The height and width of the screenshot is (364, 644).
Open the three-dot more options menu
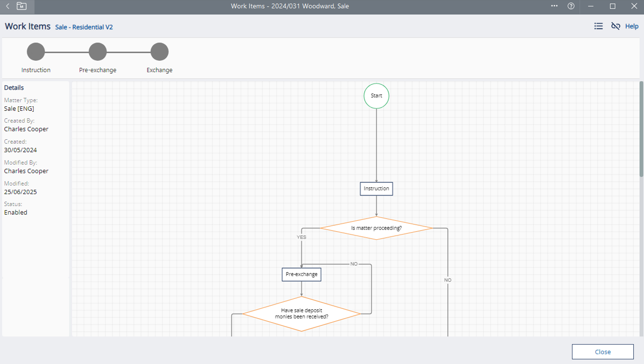554,6
